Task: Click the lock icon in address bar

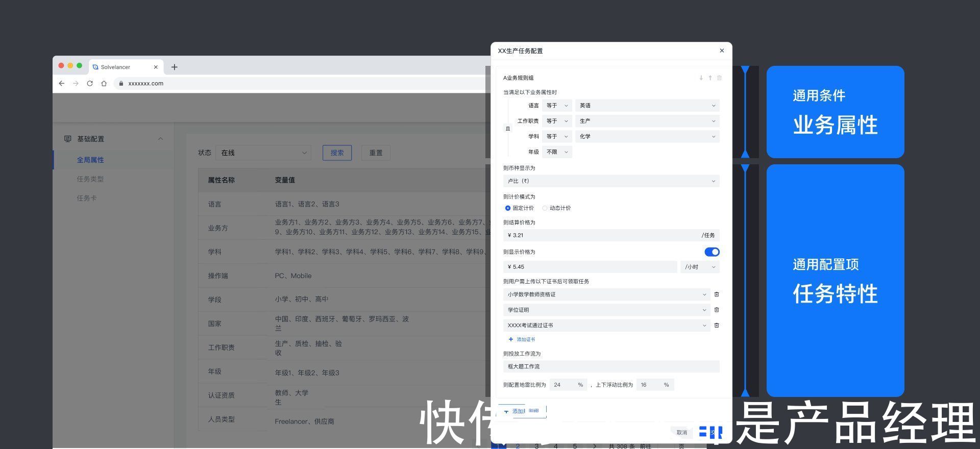Action: coord(121,83)
